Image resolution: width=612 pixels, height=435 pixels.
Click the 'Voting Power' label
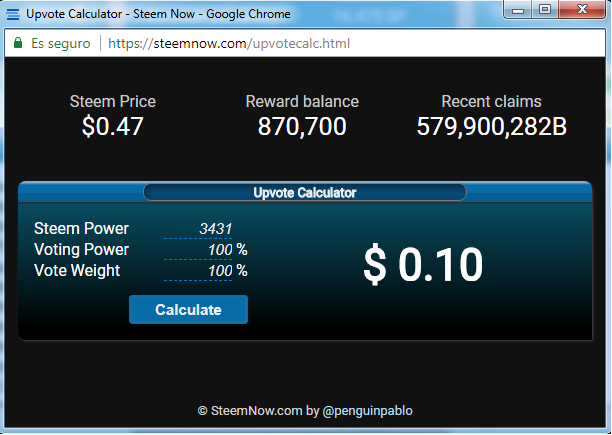coord(81,250)
